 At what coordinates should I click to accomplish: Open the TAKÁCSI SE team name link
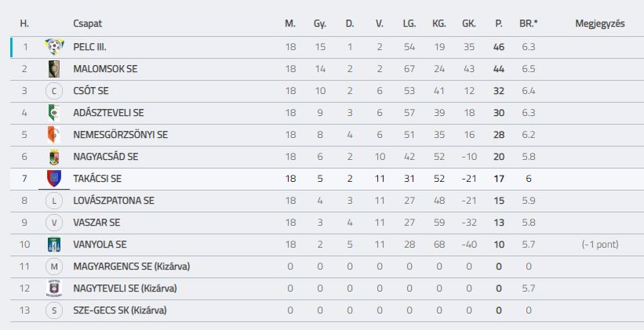click(x=97, y=179)
